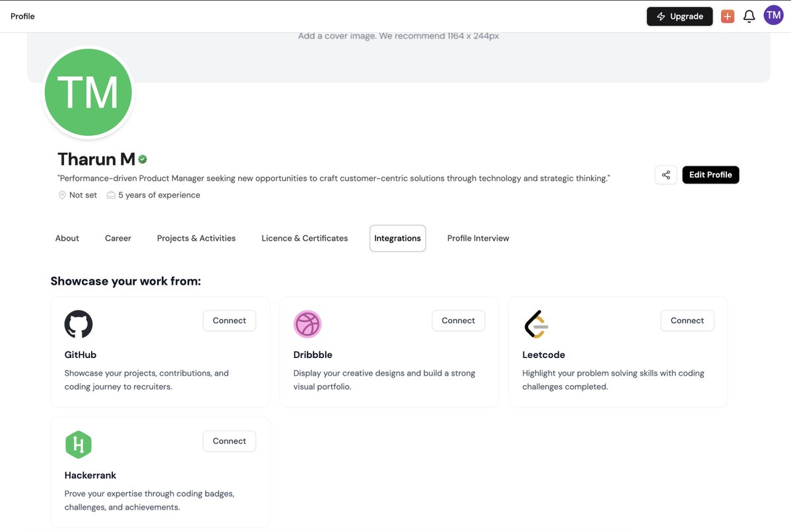Open the Licence & Certificates tab
Image resolution: width=791 pixels, height=532 pixels.
[304, 238]
